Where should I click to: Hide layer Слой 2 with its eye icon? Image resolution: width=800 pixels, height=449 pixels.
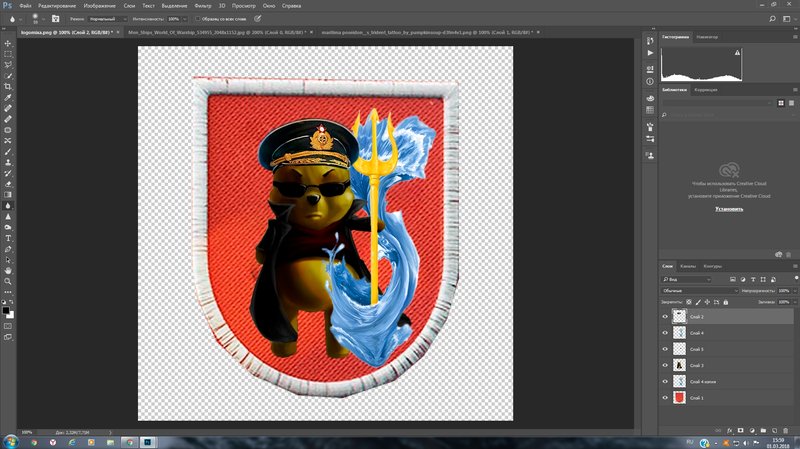point(665,316)
